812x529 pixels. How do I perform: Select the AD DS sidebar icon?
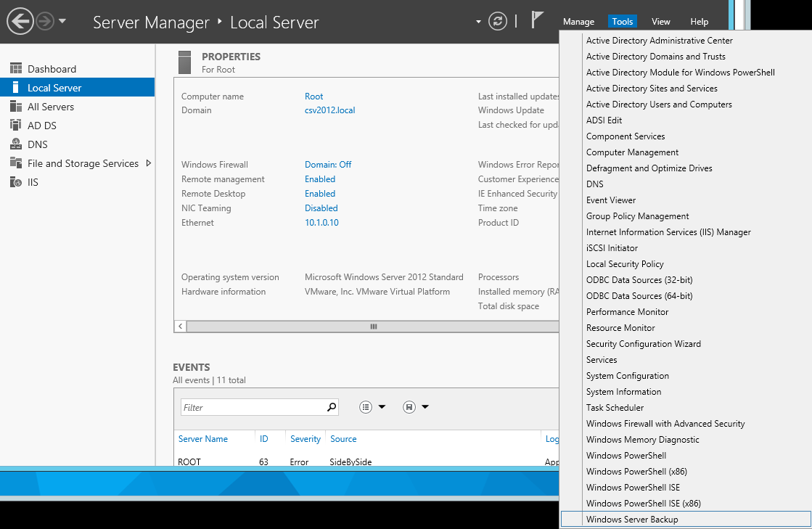[x=16, y=126]
